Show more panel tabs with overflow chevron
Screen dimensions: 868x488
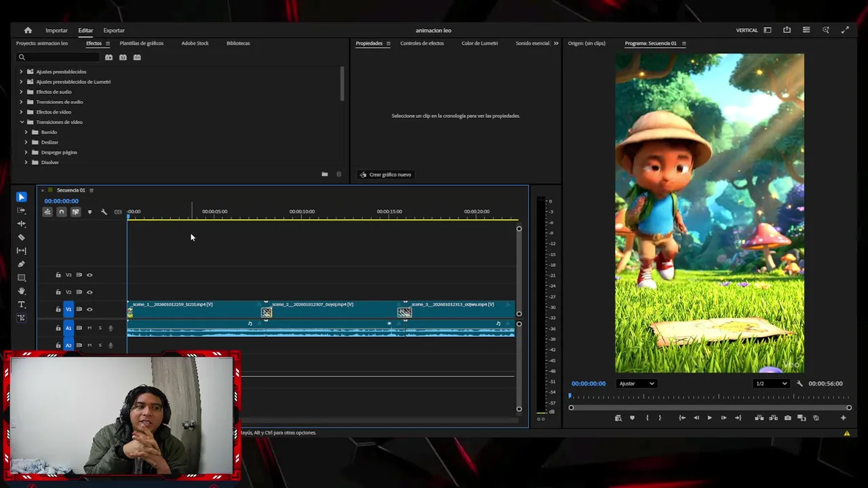pos(556,43)
